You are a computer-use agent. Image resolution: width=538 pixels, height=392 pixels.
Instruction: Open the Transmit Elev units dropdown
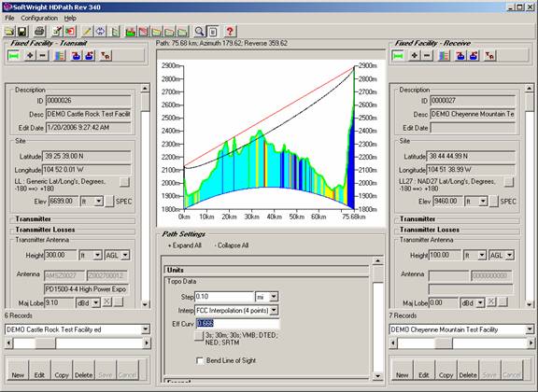point(99,201)
